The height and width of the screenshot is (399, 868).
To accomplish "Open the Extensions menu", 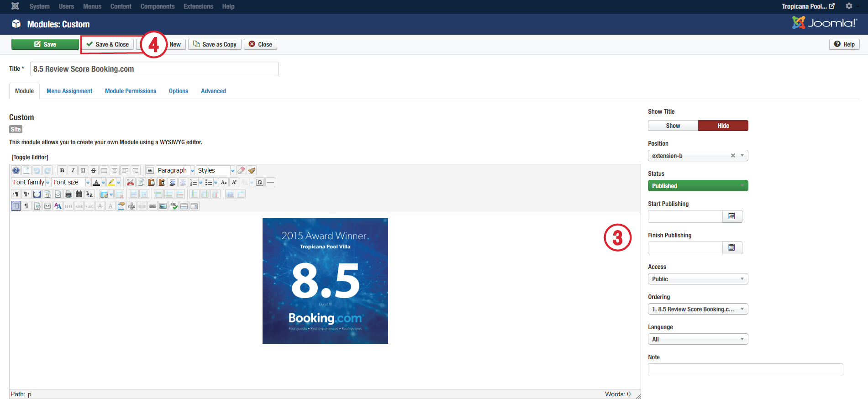I will coord(198,6).
